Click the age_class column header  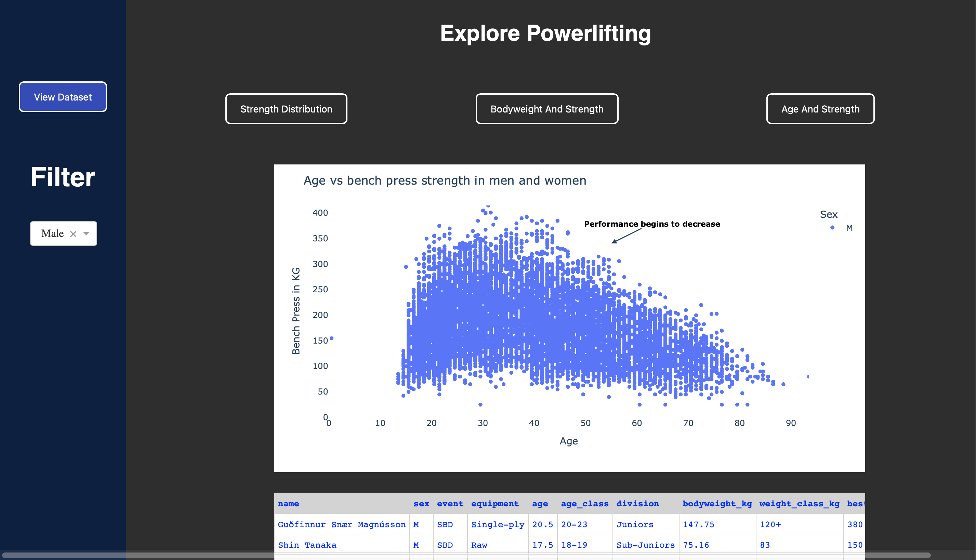click(x=584, y=504)
